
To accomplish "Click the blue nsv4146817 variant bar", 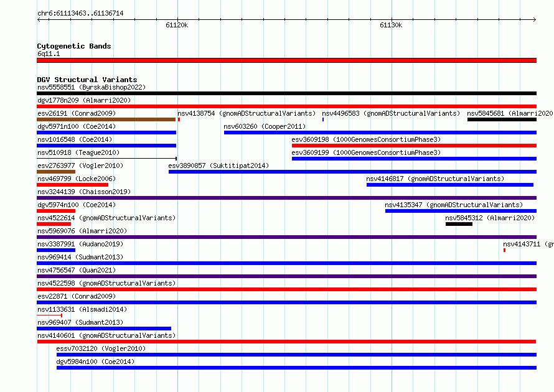I will (x=450, y=185).
